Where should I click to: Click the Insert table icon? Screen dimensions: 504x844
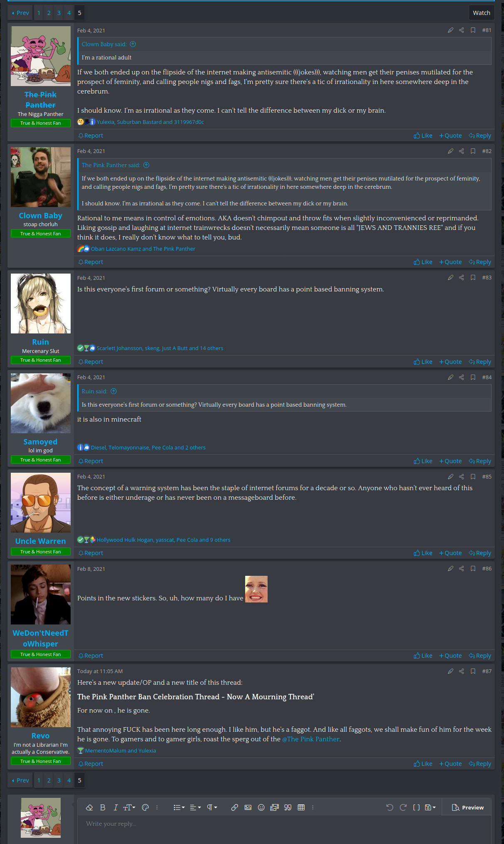coord(301,807)
